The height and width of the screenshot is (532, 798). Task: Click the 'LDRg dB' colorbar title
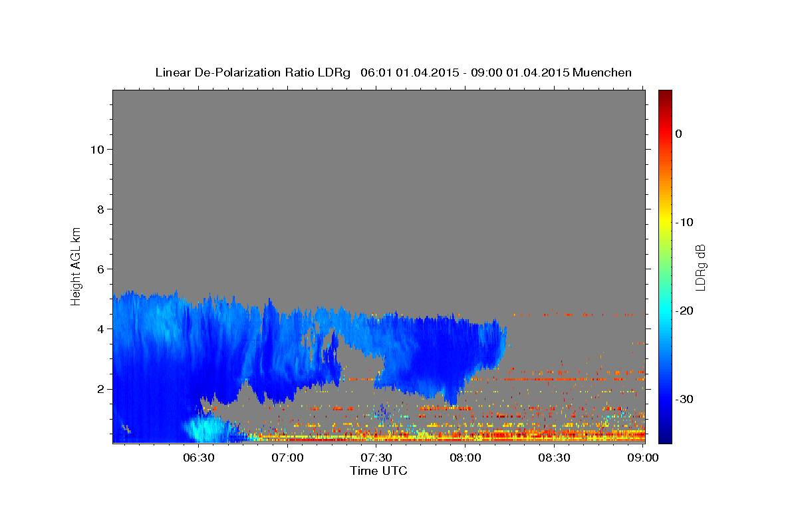[700, 267]
